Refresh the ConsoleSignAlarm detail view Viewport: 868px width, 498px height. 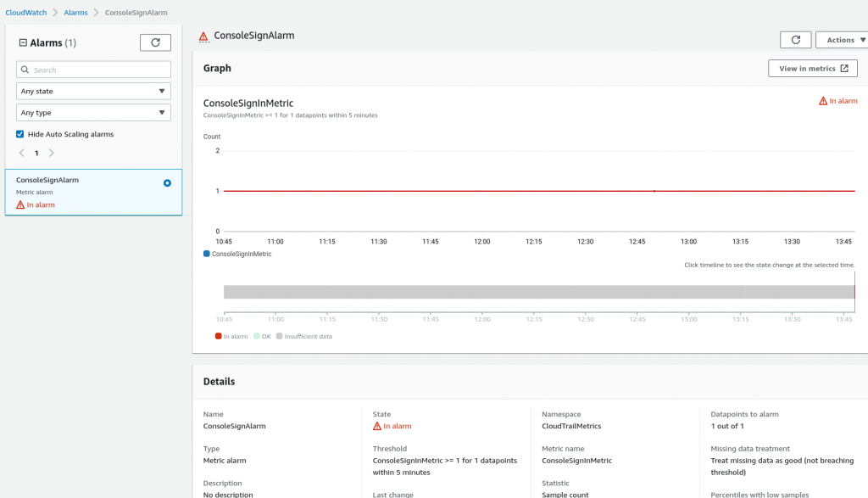(x=795, y=39)
